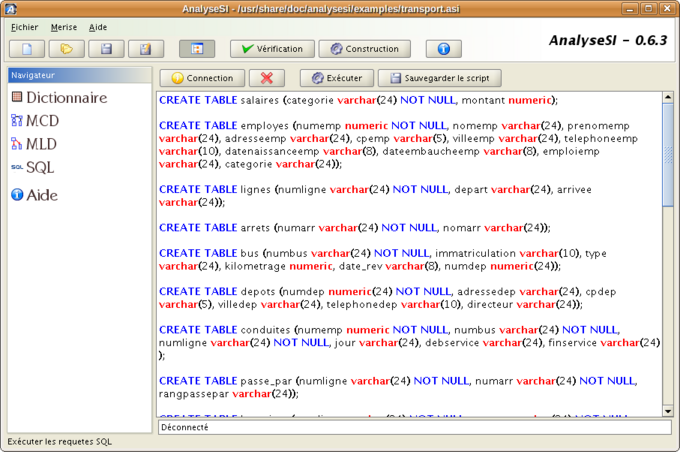Select MLD in the navigator
The width and height of the screenshot is (680, 452).
34,144
